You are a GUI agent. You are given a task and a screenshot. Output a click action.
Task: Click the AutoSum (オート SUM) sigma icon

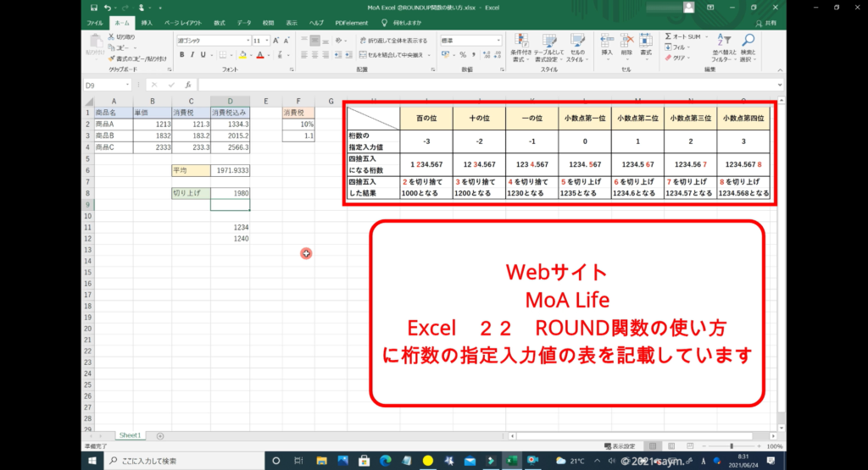pos(669,37)
